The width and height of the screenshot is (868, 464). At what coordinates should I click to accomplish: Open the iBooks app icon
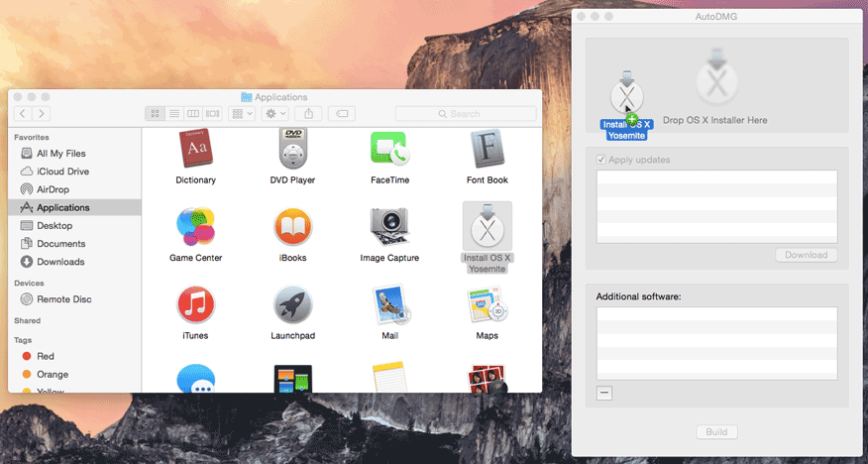(292, 227)
